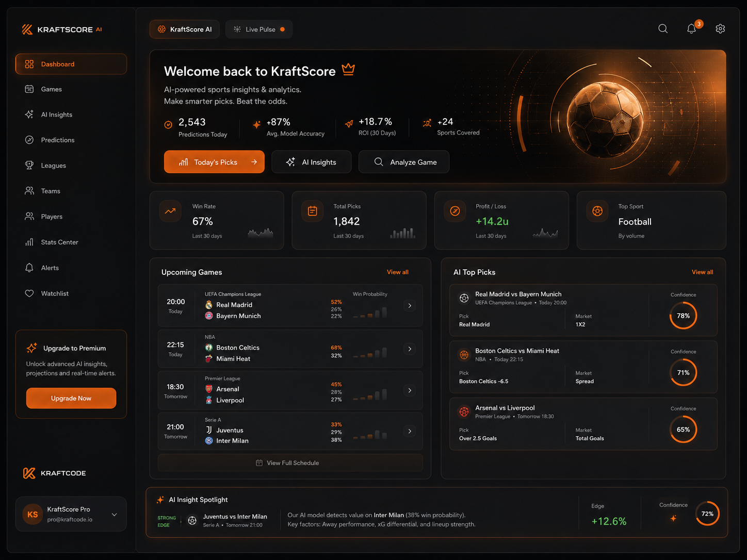The width and height of the screenshot is (747, 560).
Task: Click the Bayern Munich crest icon
Action: 209,316
